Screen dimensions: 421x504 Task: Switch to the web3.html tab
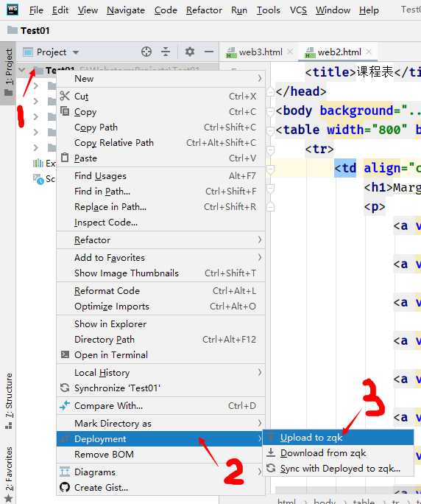(255, 52)
